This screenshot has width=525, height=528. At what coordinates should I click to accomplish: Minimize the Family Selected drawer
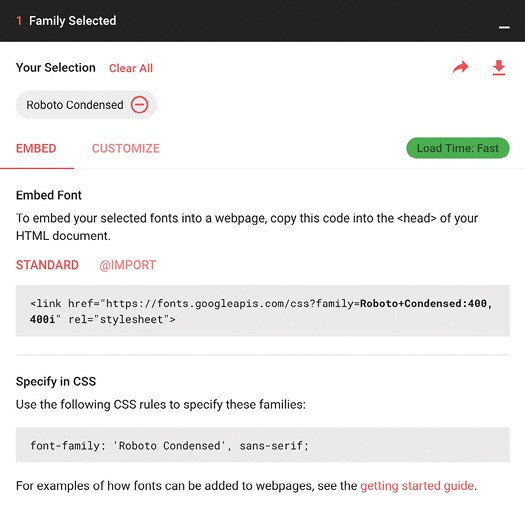coord(504,27)
